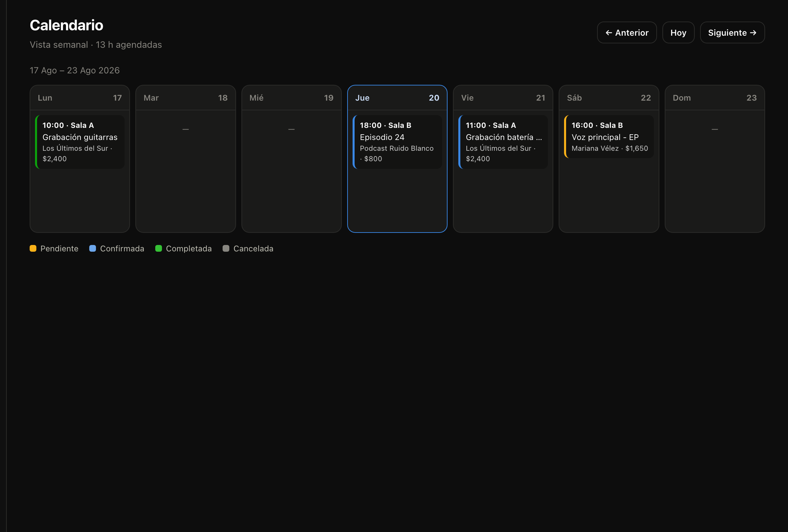
Task: Advance to next week with Siguiente
Action: 732,33
